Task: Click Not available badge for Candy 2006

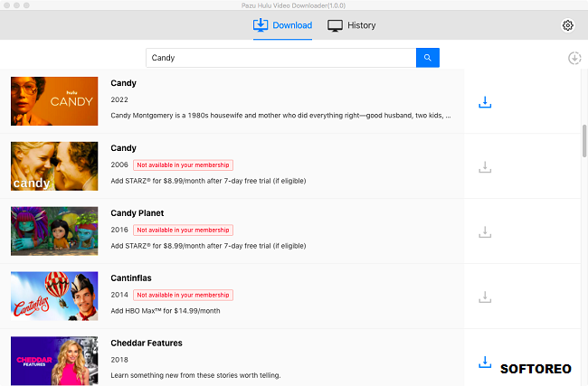Action: coord(183,165)
